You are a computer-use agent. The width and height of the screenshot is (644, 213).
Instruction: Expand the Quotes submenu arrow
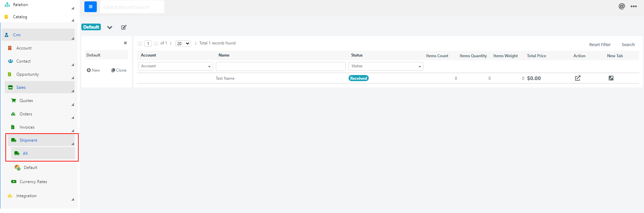73,104
